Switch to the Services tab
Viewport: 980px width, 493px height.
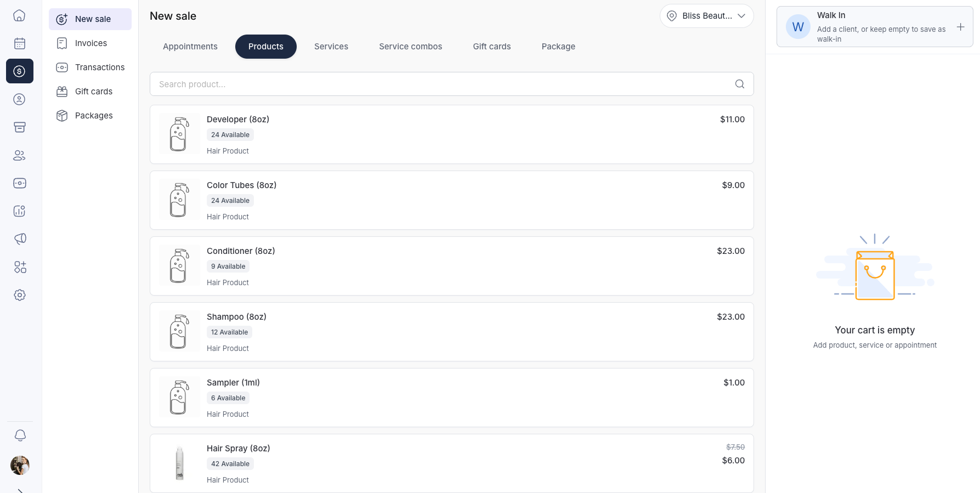coord(331,47)
